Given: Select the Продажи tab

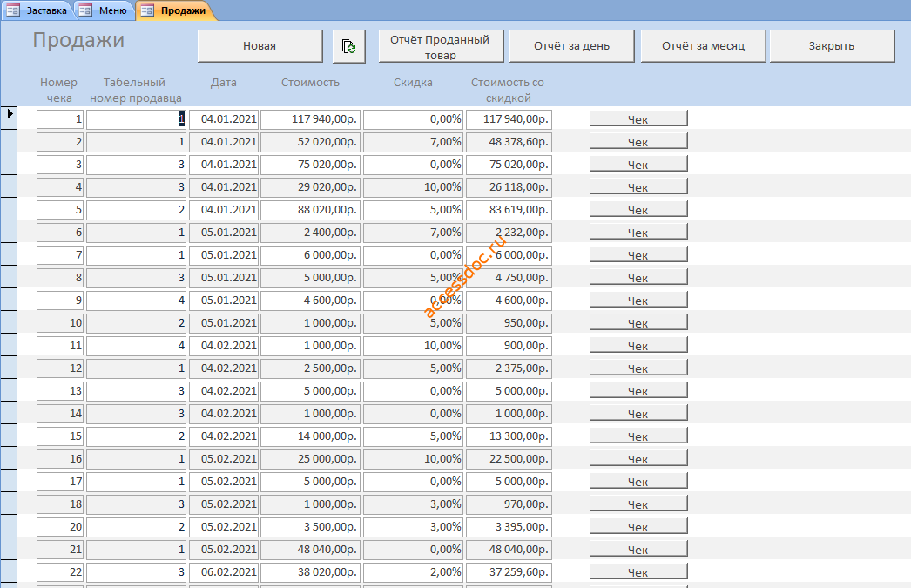Looking at the screenshot, I should [176, 10].
